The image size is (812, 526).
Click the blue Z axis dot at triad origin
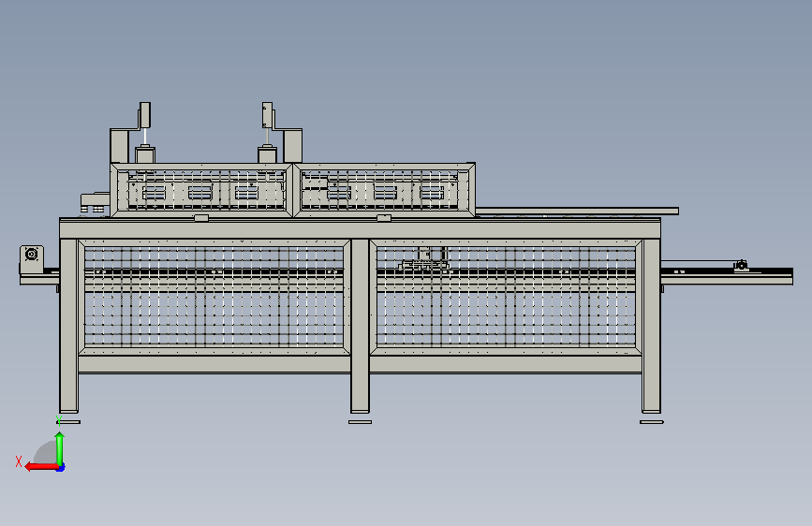coord(61,468)
